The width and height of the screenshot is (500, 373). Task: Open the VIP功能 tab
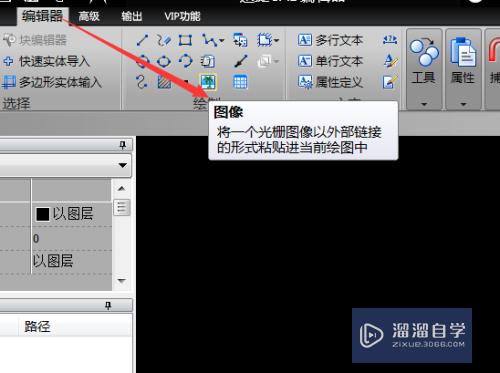point(182,16)
